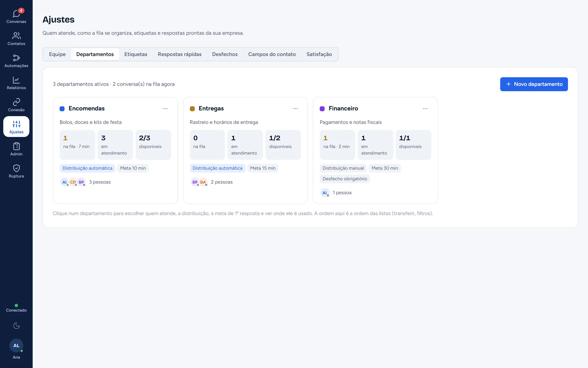Select the Departamentos tab
This screenshot has height=368, width=588.
pyautogui.click(x=95, y=54)
